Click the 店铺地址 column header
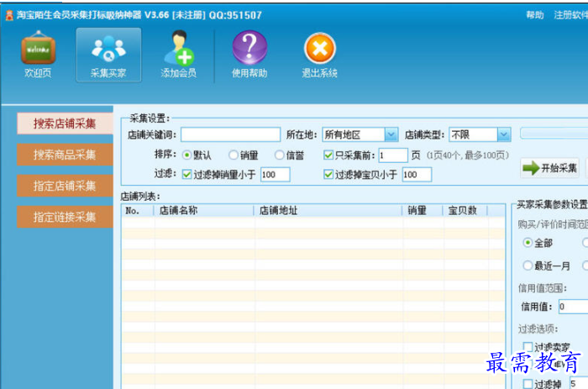The width and height of the screenshot is (588, 389). (328, 210)
